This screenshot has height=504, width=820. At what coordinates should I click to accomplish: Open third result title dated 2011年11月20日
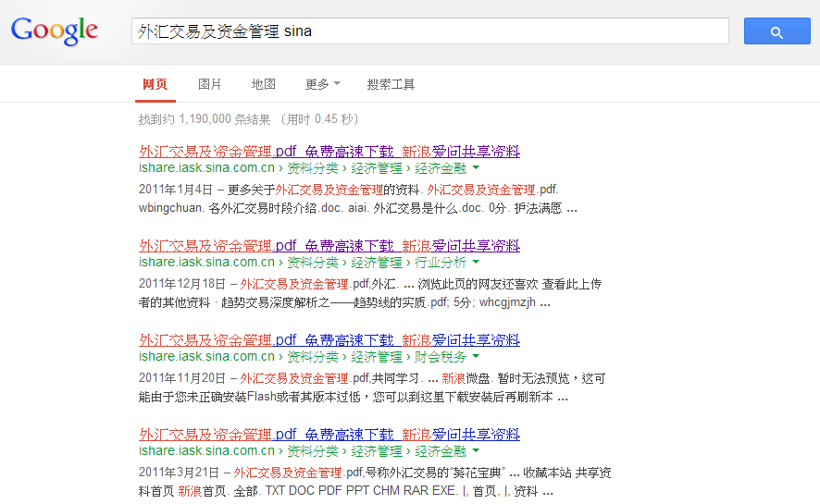tap(329, 340)
